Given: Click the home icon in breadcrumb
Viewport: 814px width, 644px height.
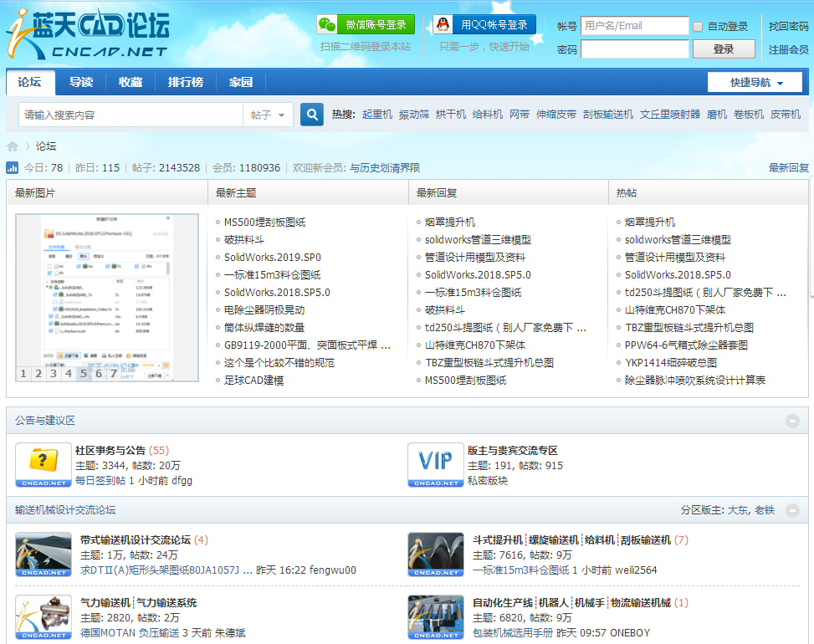Looking at the screenshot, I should [13, 146].
